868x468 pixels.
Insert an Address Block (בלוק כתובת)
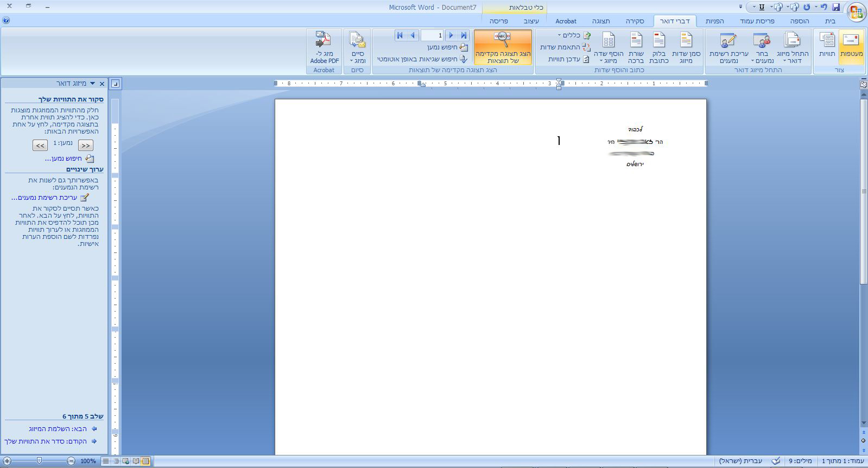[658, 48]
